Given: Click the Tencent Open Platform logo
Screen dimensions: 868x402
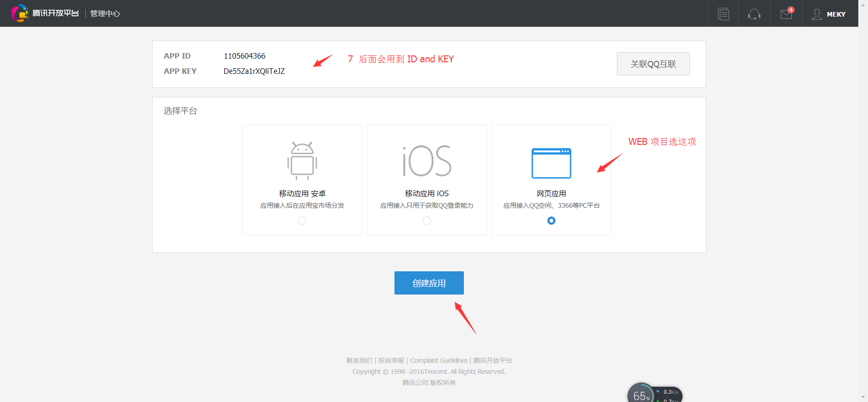Looking at the screenshot, I should point(45,13).
